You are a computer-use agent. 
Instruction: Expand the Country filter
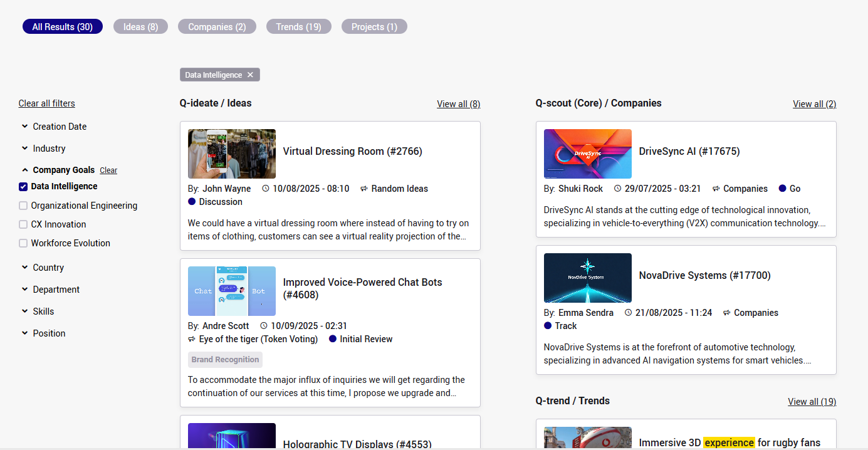pos(43,268)
